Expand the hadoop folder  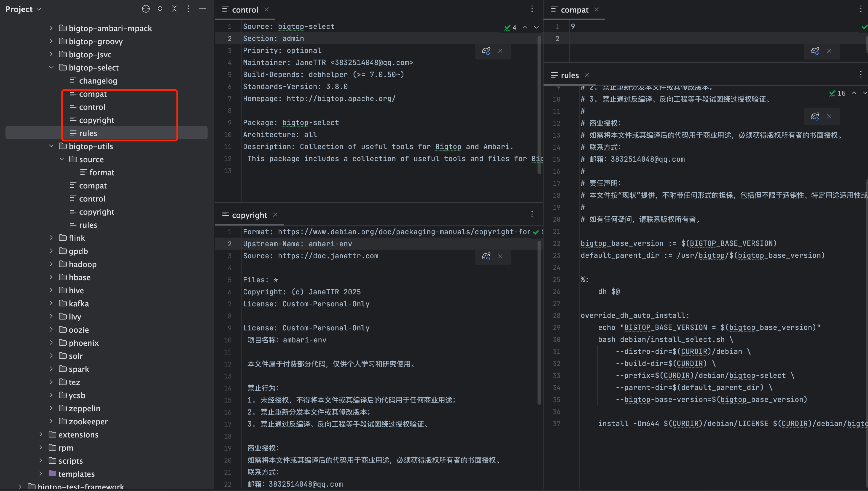pyautogui.click(x=51, y=264)
